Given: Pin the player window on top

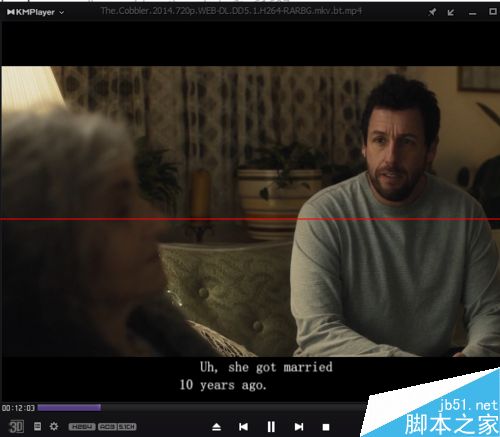Looking at the screenshot, I should click(x=432, y=12).
